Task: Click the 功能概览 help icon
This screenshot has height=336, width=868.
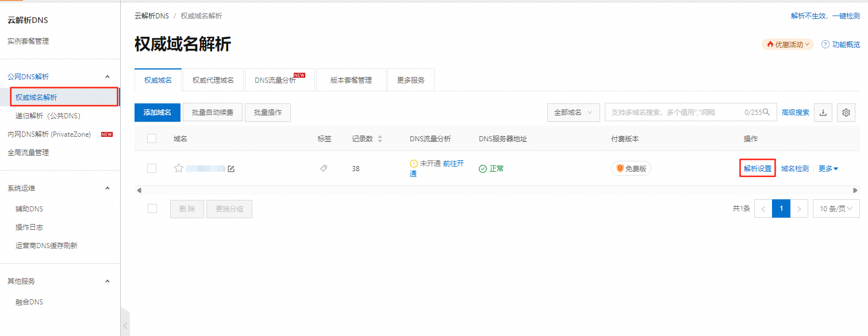Action: tap(825, 45)
